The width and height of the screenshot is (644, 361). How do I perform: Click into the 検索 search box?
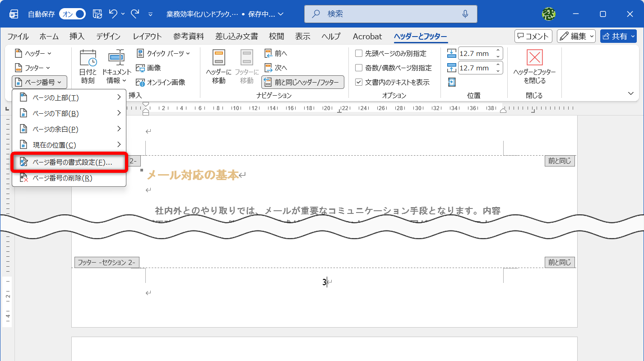coord(390,14)
